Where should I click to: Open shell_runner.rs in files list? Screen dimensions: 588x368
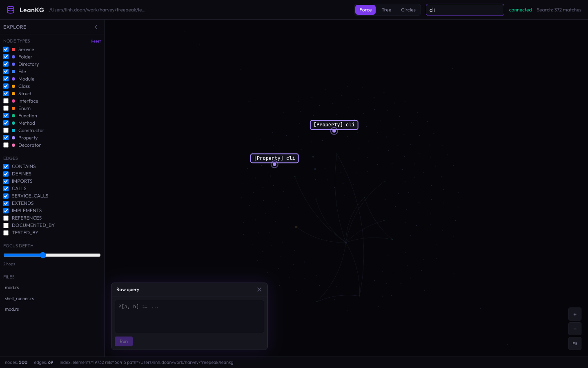(x=19, y=298)
